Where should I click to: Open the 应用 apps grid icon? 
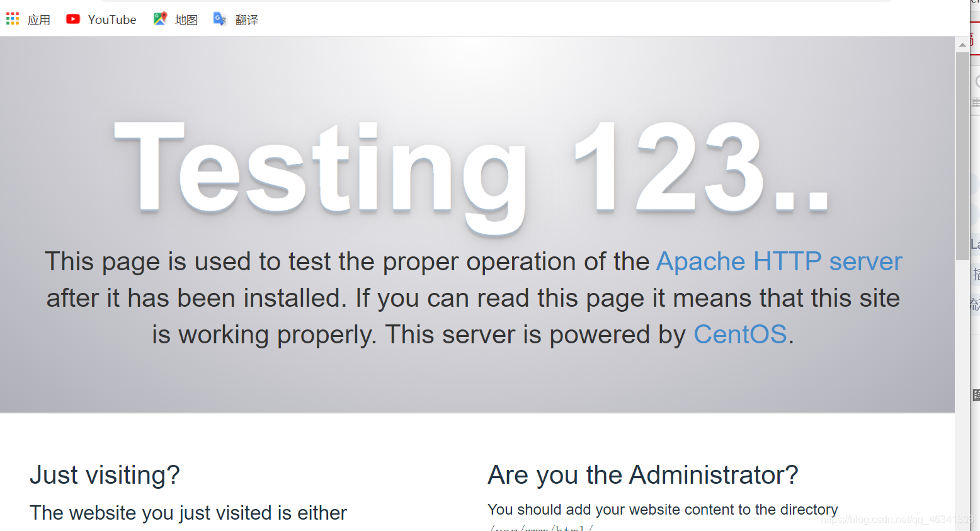[x=11, y=18]
